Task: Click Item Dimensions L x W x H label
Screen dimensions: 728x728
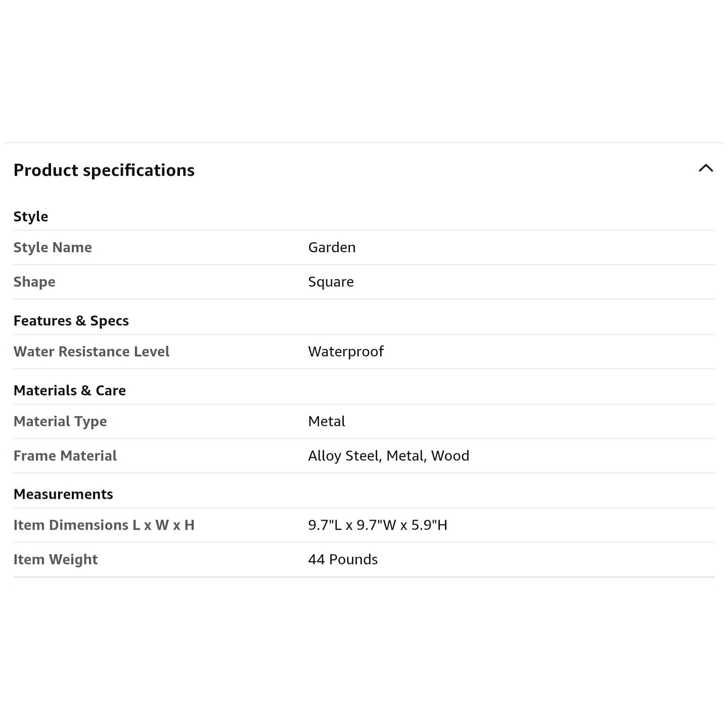Action: click(104, 525)
